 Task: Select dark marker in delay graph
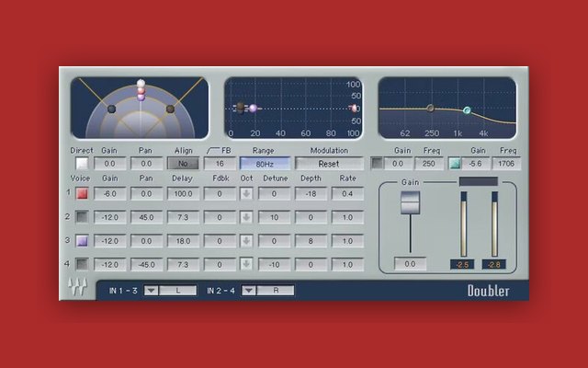click(241, 109)
